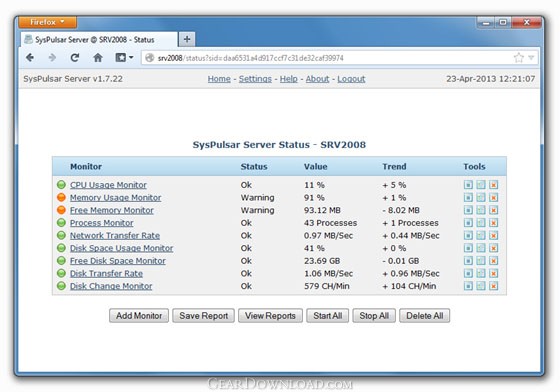The image size is (560, 392).
Task: Open a new tab with the plus button
Action: pos(187,39)
